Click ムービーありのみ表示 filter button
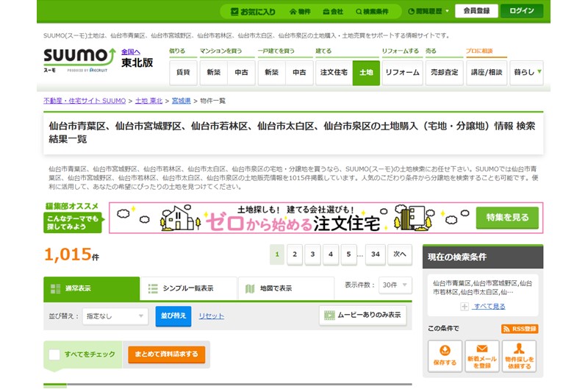The height and width of the screenshot is (392, 588). click(x=362, y=316)
